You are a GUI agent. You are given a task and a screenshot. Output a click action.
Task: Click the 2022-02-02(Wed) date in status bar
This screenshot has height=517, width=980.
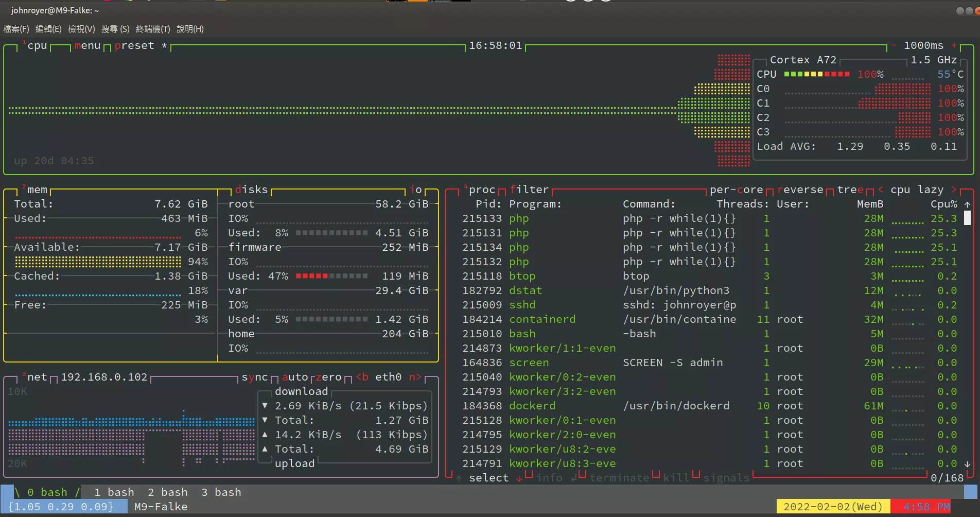tap(833, 507)
